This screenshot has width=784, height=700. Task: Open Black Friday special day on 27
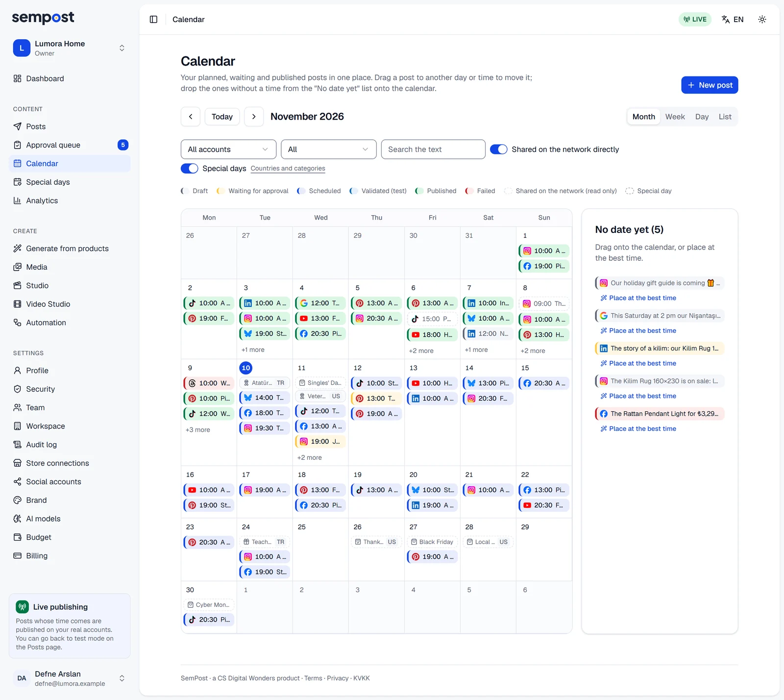[432, 542]
